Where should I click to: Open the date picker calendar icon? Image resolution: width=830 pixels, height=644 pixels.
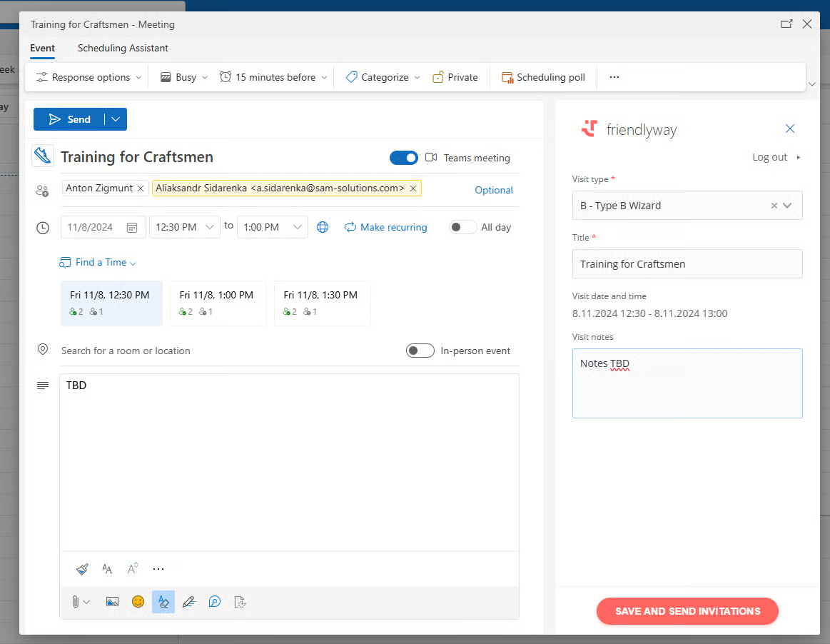[x=132, y=228]
